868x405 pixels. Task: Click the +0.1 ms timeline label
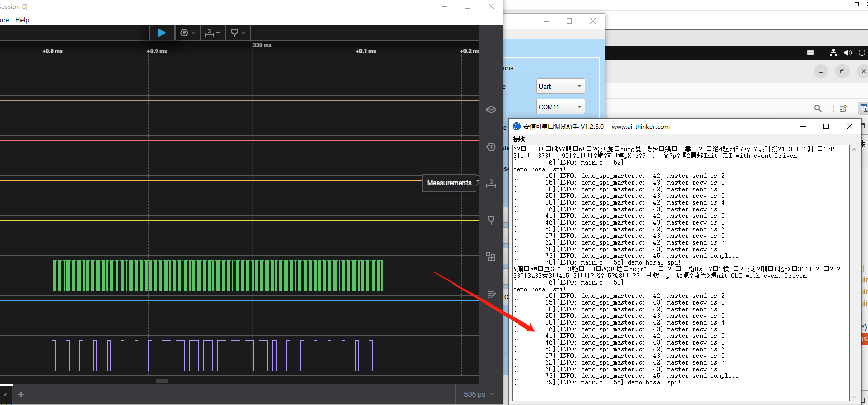[x=366, y=51]
